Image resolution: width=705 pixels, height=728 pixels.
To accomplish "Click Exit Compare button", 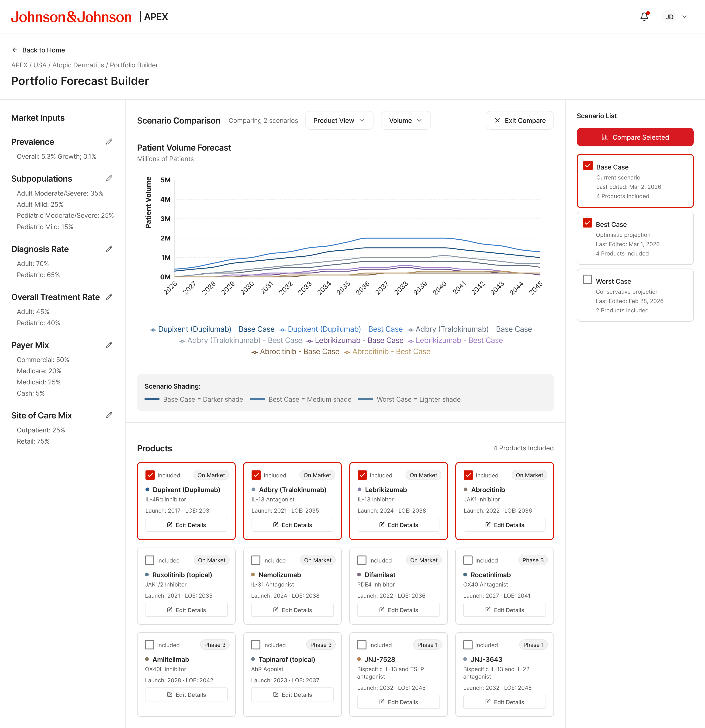I will click(x=520, y=120).
